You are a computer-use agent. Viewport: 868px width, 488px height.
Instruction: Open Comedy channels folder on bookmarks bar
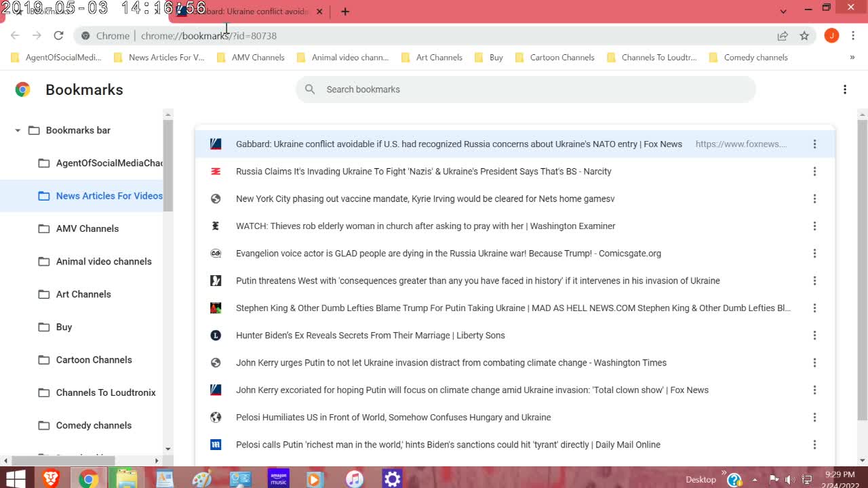[x=749, y=58]
